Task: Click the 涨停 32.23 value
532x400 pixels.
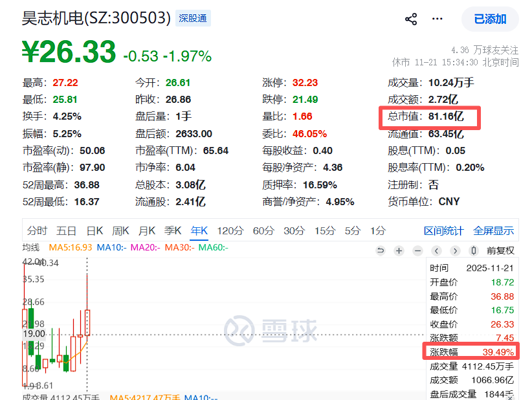Action: pyautogui.click(x=305, y=82)
